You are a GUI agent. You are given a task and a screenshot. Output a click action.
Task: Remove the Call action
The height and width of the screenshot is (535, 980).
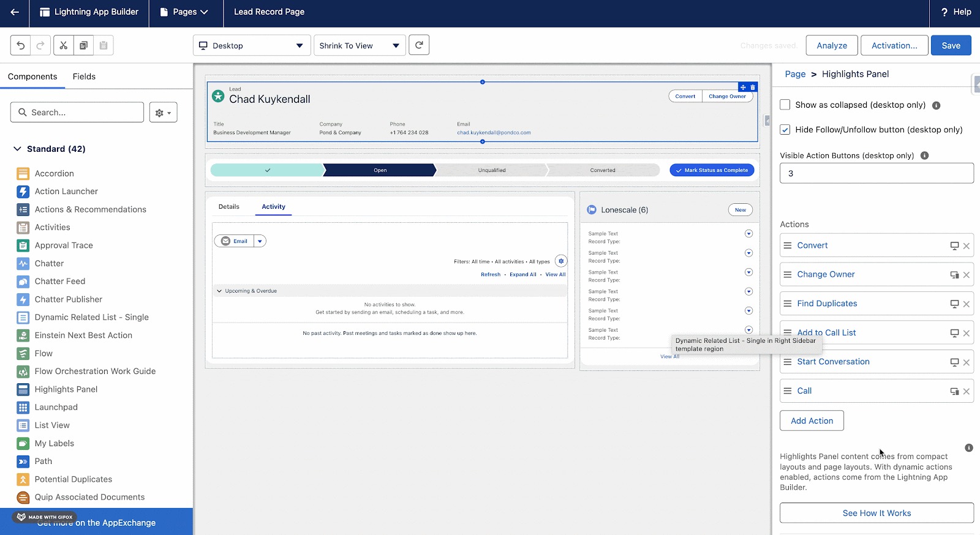click(x=966, y=391)
